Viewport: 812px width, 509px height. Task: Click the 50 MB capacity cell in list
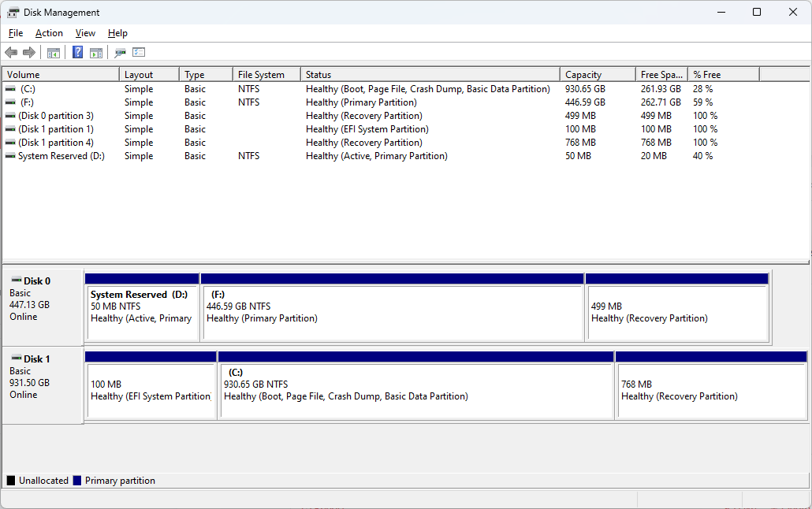point(578,156)
